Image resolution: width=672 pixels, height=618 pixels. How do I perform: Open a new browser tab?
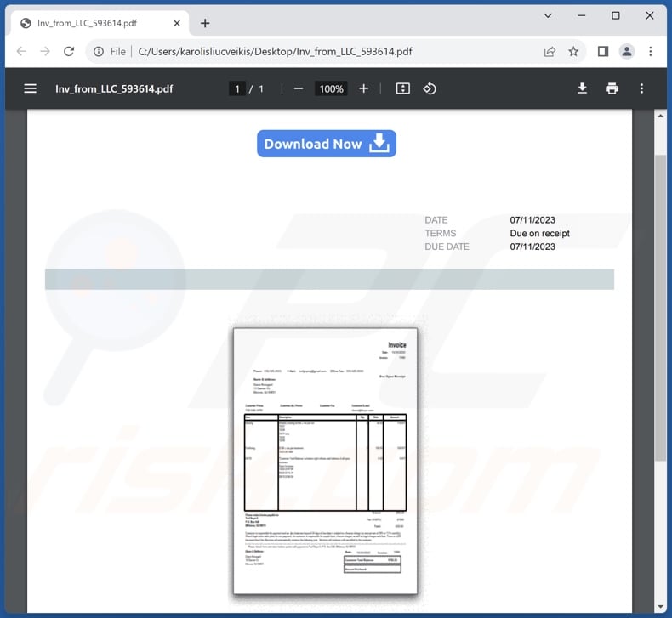pos(205,23)
